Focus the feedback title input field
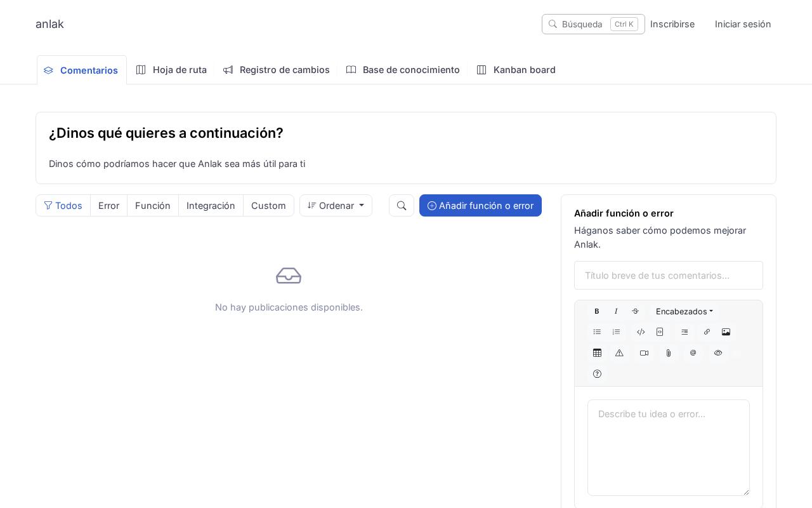This screenshot has width=812, height=508. (x=668, y=275)
